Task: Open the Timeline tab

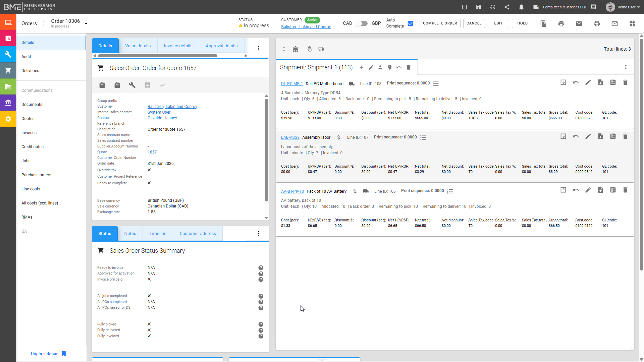Action: point(158,234)
